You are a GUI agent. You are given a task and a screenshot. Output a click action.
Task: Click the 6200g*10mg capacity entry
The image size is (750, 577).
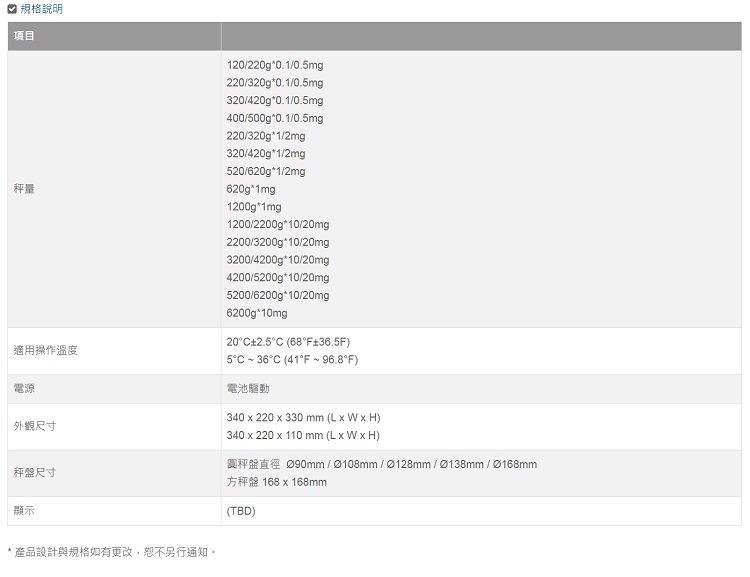pos(257,313)
